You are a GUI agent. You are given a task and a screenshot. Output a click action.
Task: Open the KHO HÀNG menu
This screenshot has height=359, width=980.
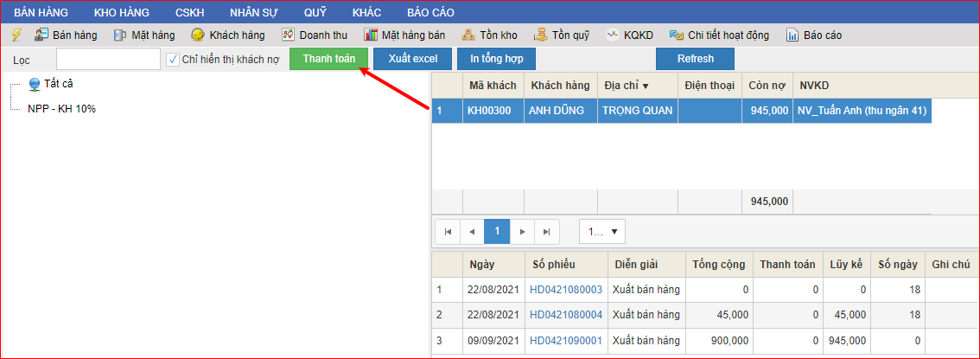tap(122, 12)
